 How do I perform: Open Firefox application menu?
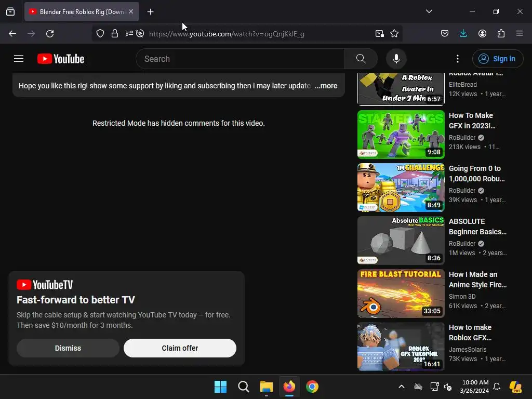tap(520, 34)
